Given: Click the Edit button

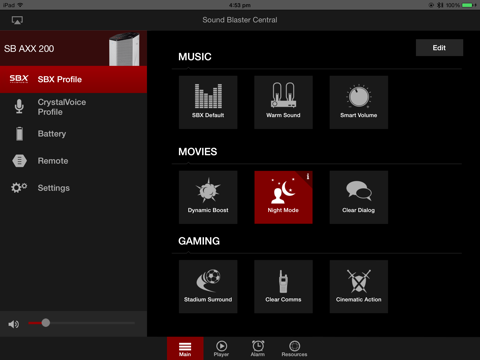Looking at the screenshot, I should click(439, 48).
